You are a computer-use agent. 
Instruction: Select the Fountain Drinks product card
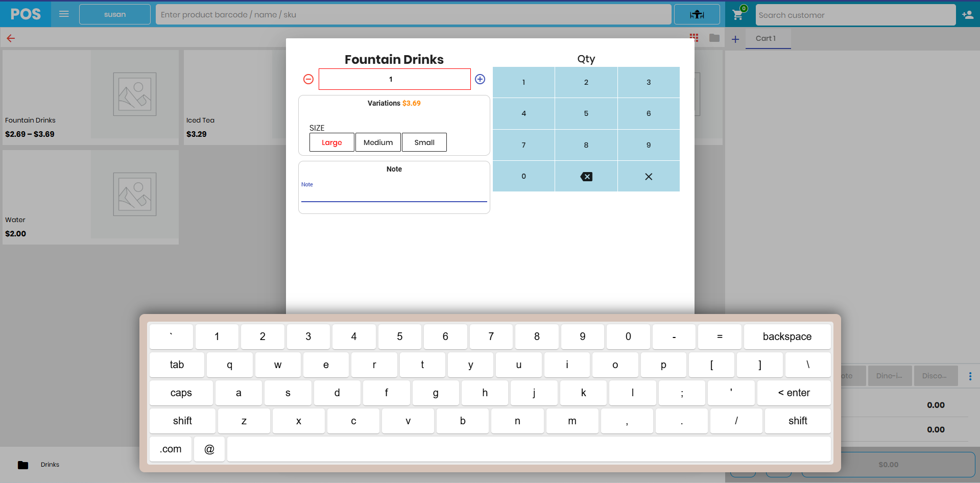pos(91,98)
